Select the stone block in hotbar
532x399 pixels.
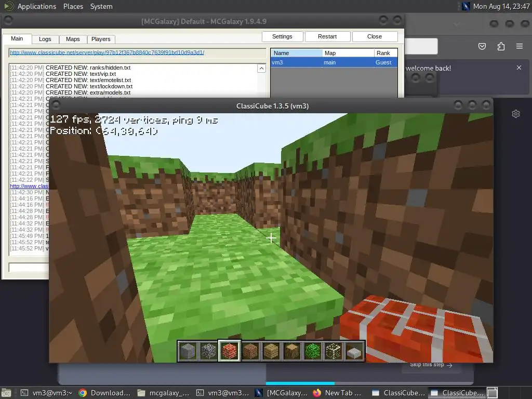[x=188, y=351]
